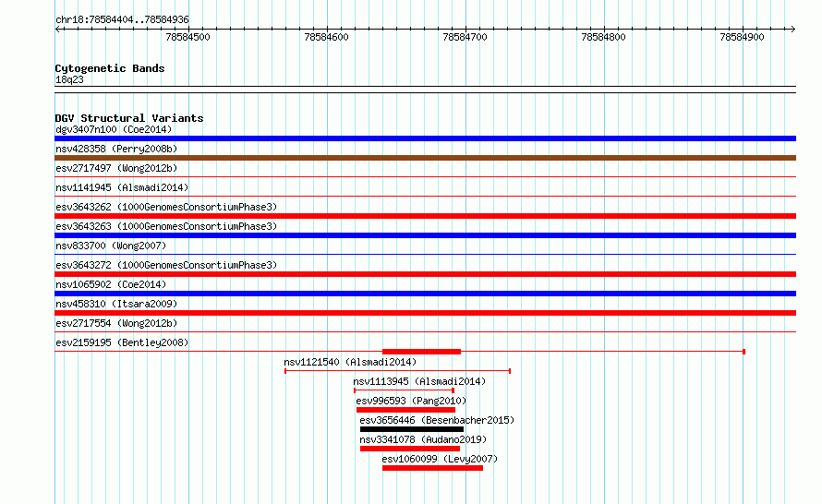The height and width of the screenshot is (504, 822).
Task: Click the thin nsv1113945 variant line
Action: pos(404,390)
